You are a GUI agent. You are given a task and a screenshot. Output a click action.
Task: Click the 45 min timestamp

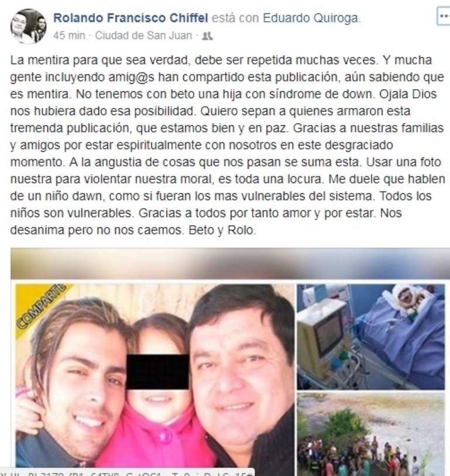[69, 36]
